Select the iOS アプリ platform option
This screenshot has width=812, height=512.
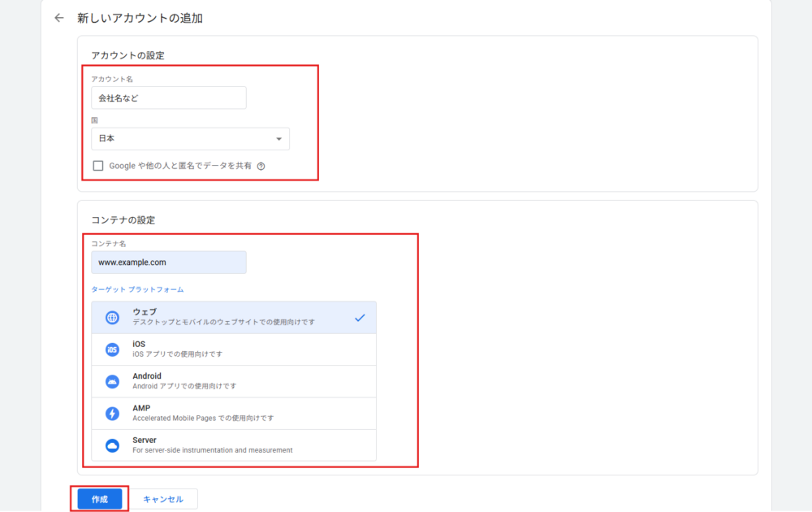[x=234, y=349]
